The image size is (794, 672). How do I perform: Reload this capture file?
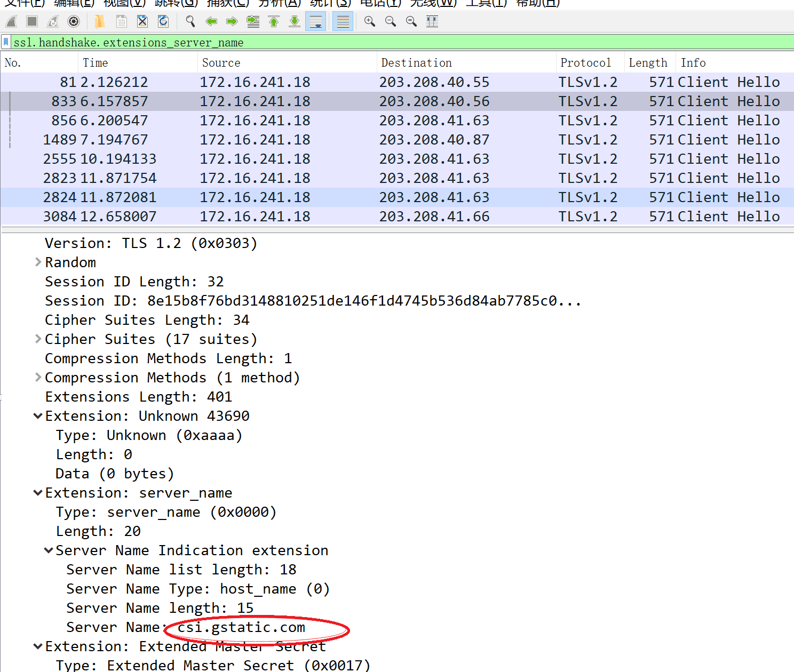tap(163, 21)
